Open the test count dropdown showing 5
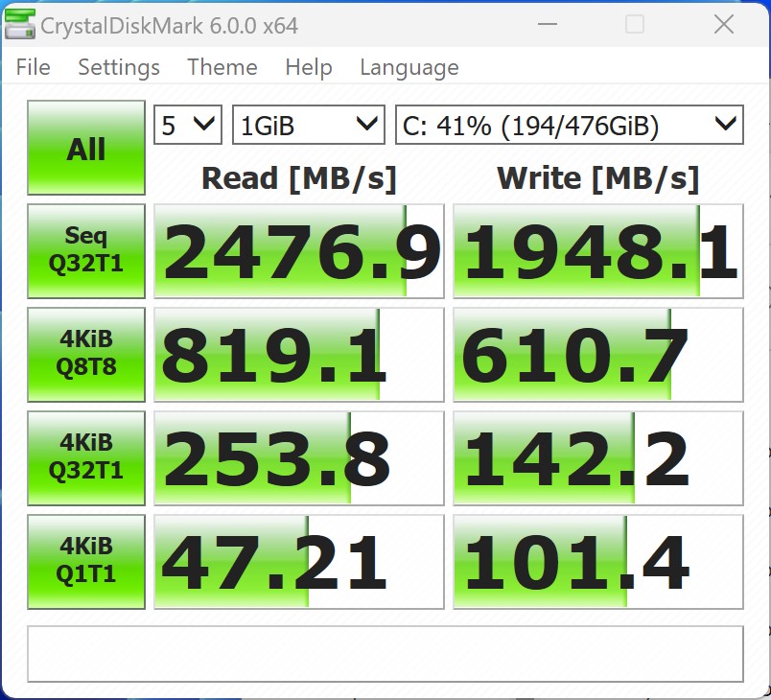771x700 pixels. (x=188, y=125)
